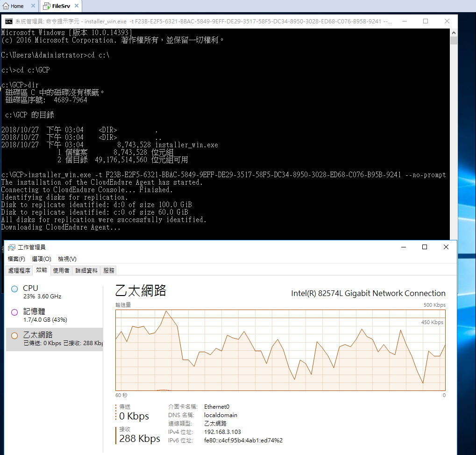Click the IPv6 address fe80::c4cf:95b4:4ab1:ed74%2
Screen dimensions: 476x455
pos(243,441)
